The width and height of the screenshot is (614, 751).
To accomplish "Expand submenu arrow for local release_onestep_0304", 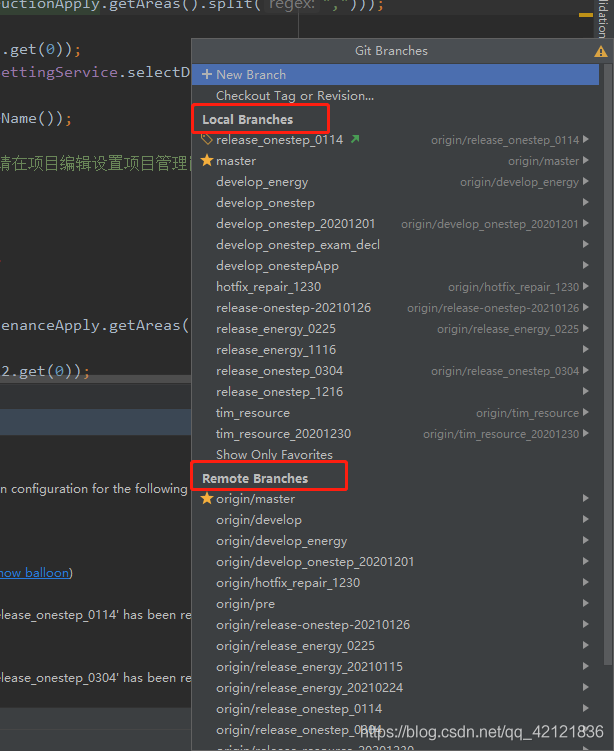I will pos(585,370).
